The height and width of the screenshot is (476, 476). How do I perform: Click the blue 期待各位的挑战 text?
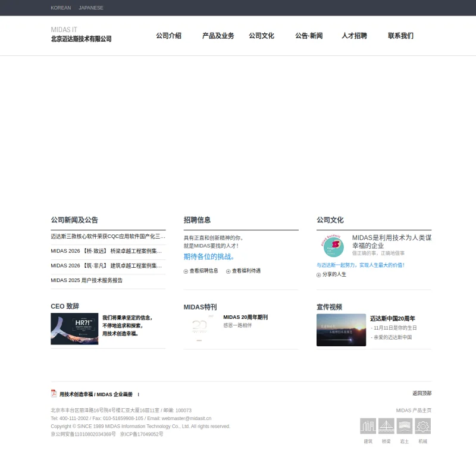[209, 257]
